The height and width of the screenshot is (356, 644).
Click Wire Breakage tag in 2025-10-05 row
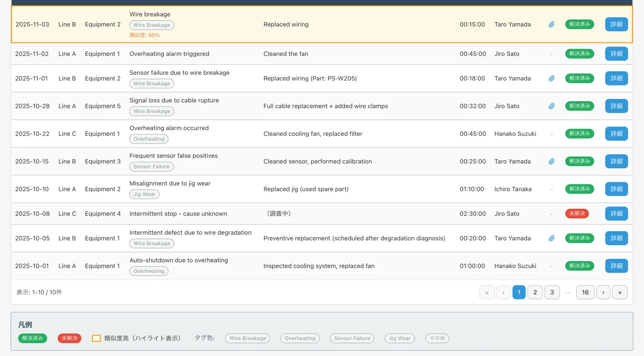coord(152,243)
